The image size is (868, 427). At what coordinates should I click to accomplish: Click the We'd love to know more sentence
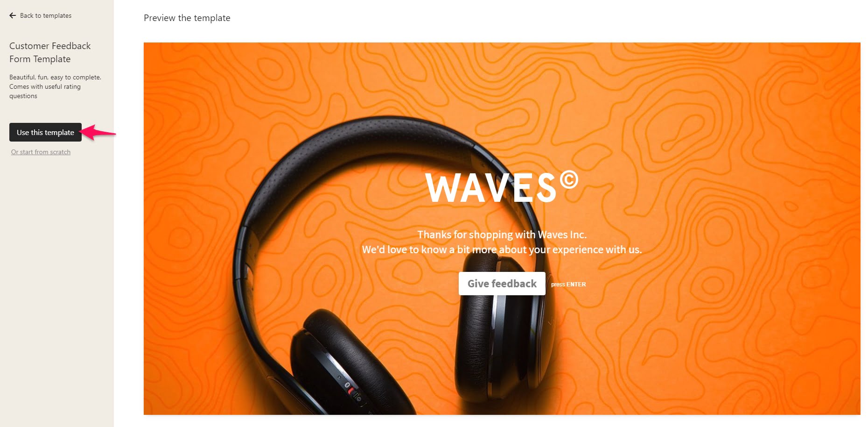point(502,249)
